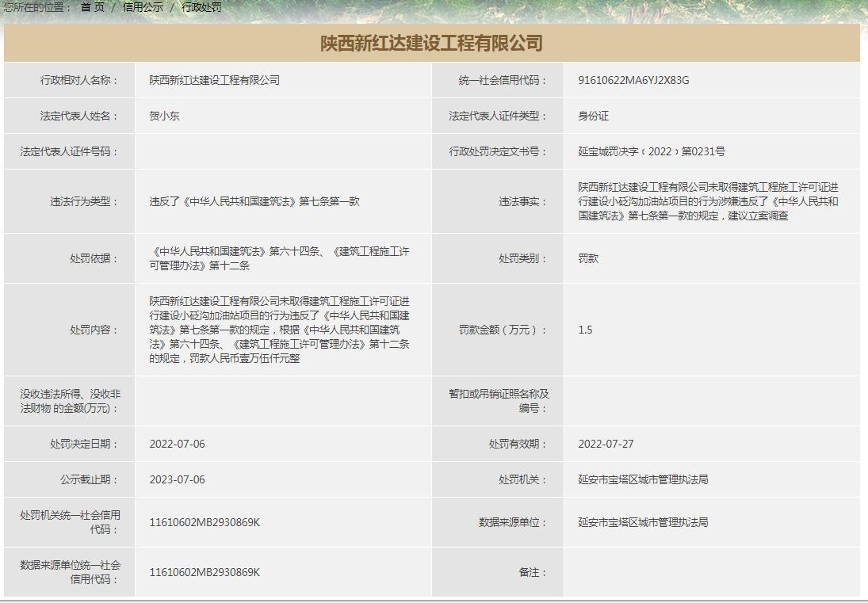Select the fine amount 1.5
The image size is (868, 603).
coord(585,330)
